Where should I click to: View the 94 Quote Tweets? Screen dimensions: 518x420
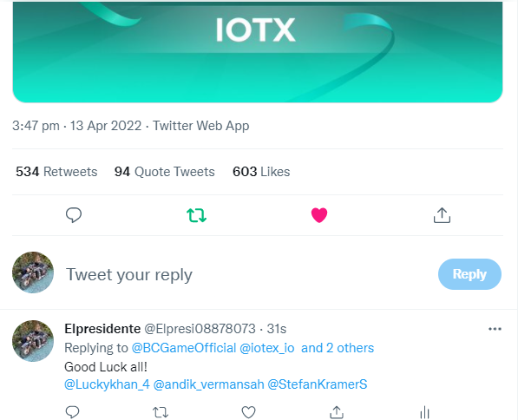pyautogui.click(x=165, y=172)
